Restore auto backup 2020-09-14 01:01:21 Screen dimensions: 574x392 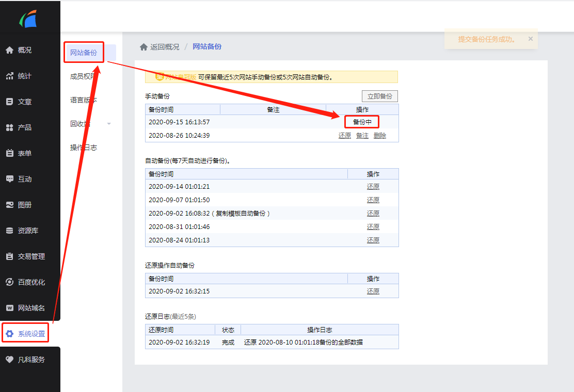373,187
